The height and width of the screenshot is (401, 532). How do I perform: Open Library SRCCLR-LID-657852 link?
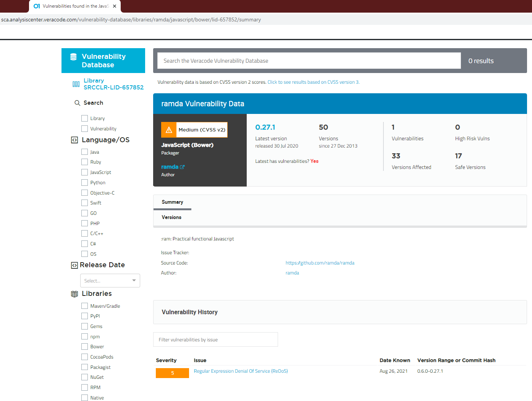tap(114, 84)
